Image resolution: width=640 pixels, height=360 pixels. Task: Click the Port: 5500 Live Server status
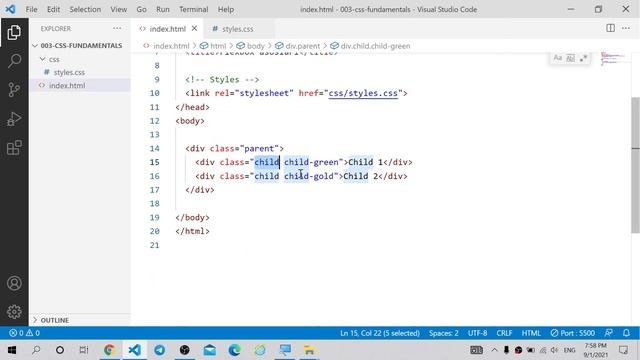pyautogui.click(x=572, y=333)
